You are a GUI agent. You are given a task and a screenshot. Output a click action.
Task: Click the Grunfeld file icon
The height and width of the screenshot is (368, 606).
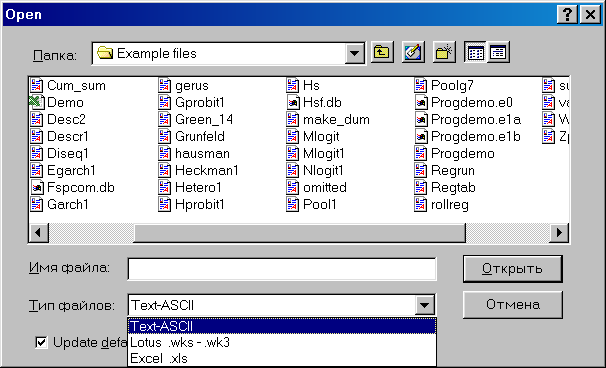pos(165,136)
